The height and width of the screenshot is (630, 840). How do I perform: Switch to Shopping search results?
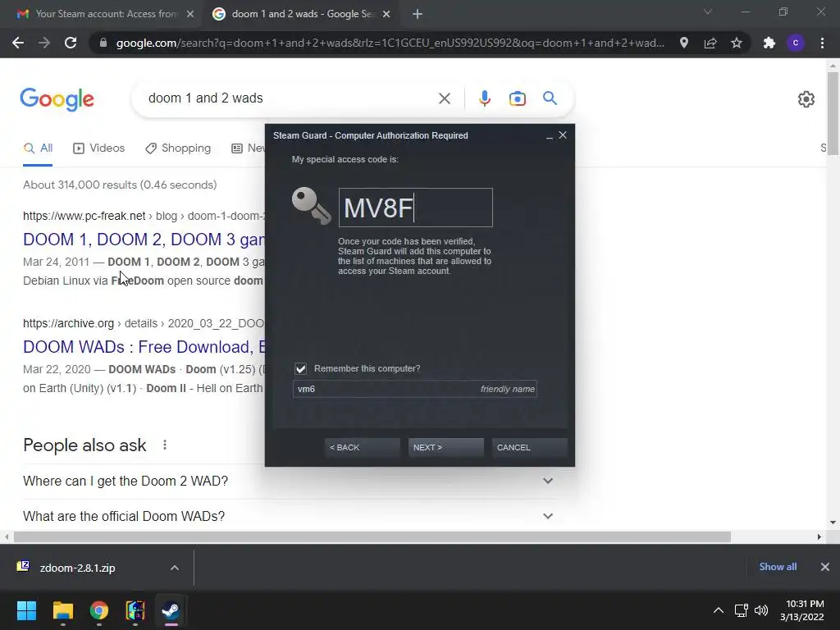(x=178, y=148)
